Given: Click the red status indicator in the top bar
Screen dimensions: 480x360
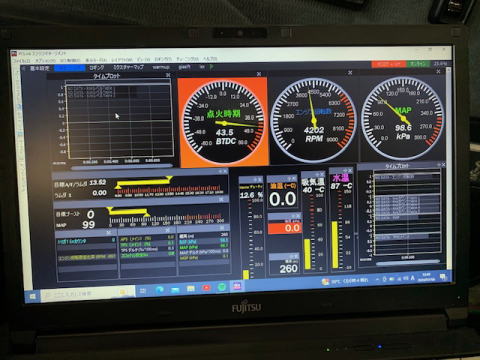Looking at the screenshot, I should pos(389,64).
